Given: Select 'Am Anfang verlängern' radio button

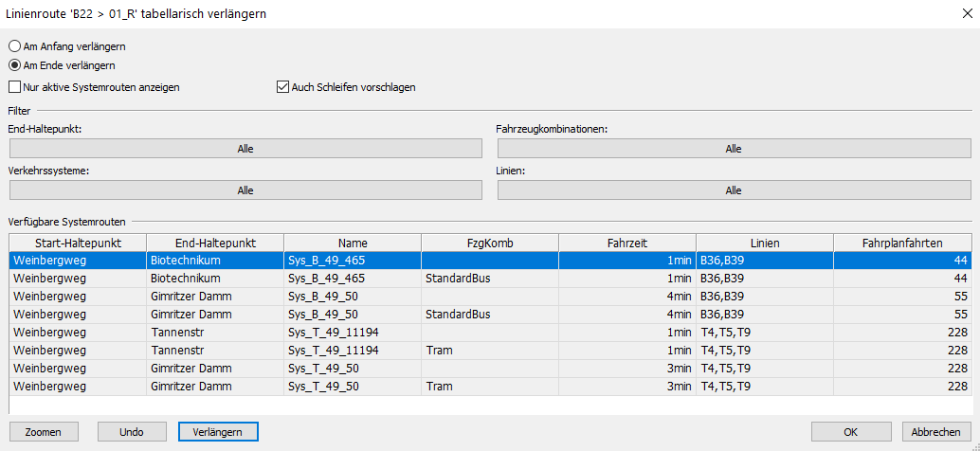Looking at the screenshot, I should pos(15,45).
